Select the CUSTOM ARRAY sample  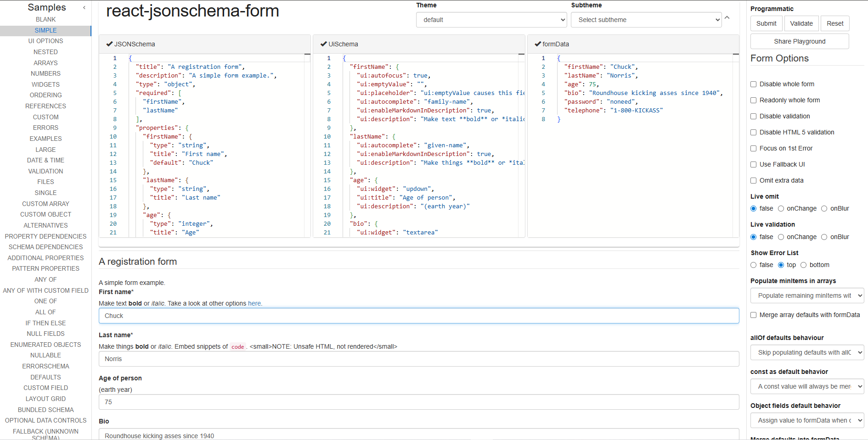click(x=45, y=204)
